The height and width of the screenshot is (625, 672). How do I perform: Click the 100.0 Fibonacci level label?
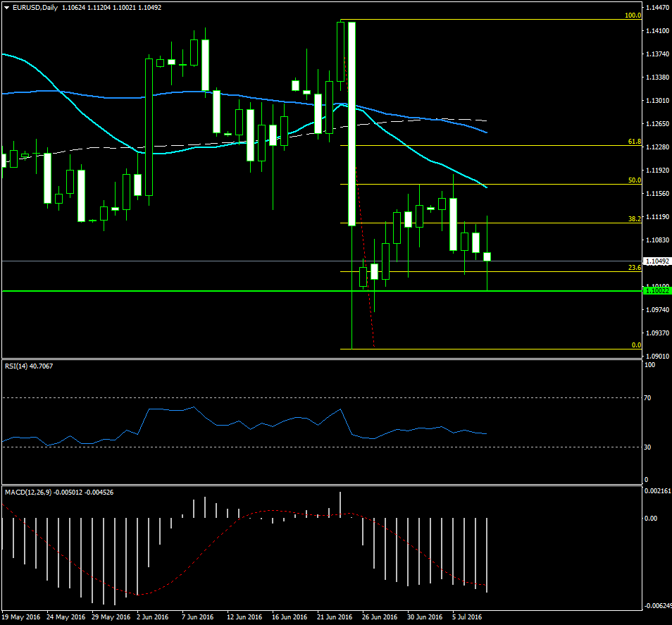pyautogui.click(x=633, y=16)
